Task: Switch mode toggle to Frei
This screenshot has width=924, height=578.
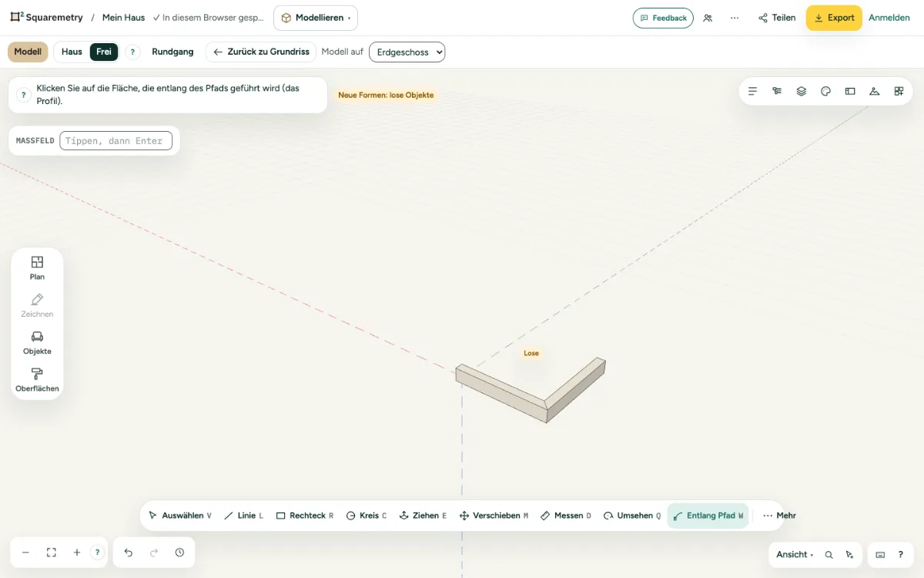Action: pyautogui.click(x=104, y=52)
